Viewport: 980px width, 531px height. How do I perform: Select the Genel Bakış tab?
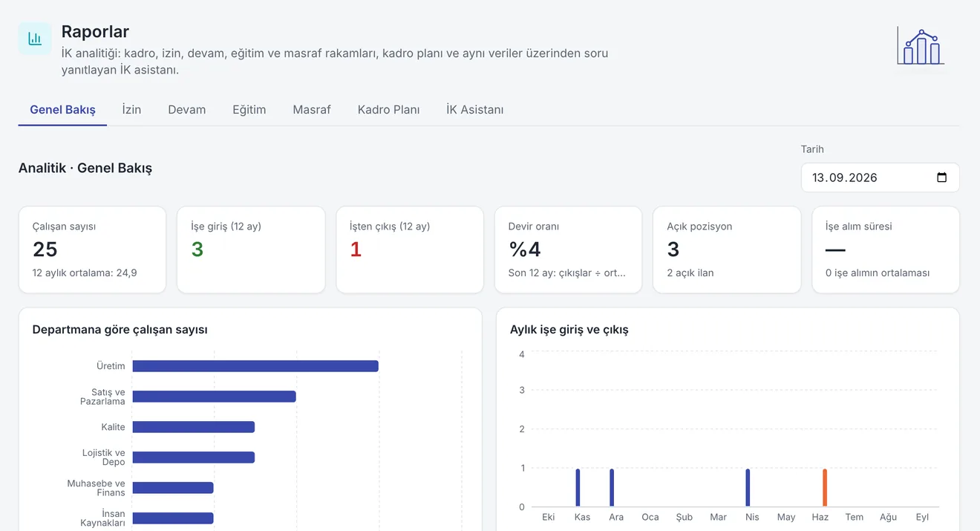[x=62, y=109]
